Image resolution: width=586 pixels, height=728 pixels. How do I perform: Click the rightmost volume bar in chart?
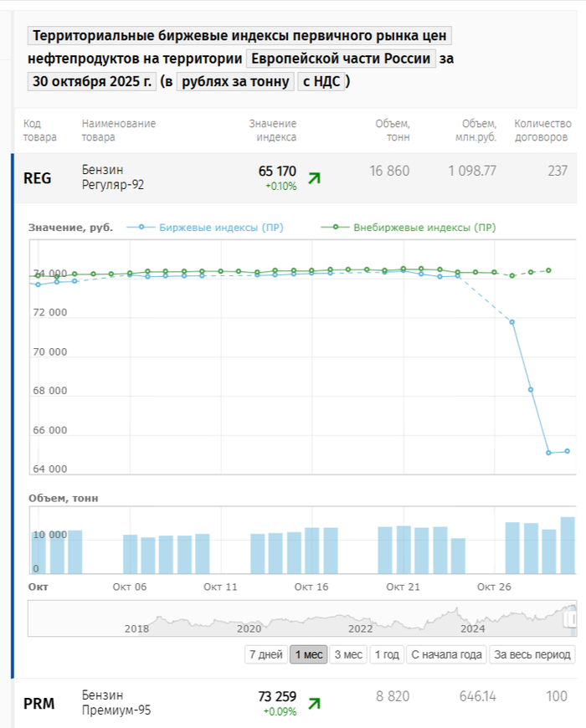click(567, 545)
